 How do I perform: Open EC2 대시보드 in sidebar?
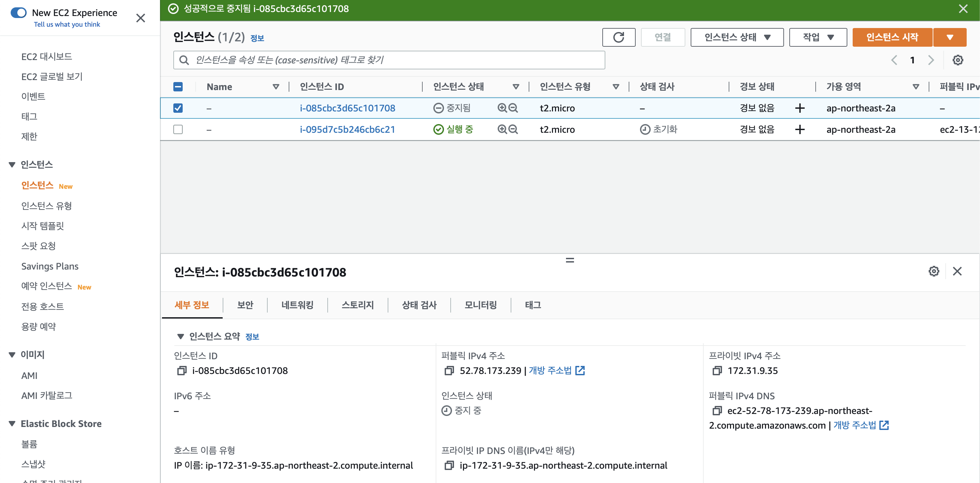[47, 57]
